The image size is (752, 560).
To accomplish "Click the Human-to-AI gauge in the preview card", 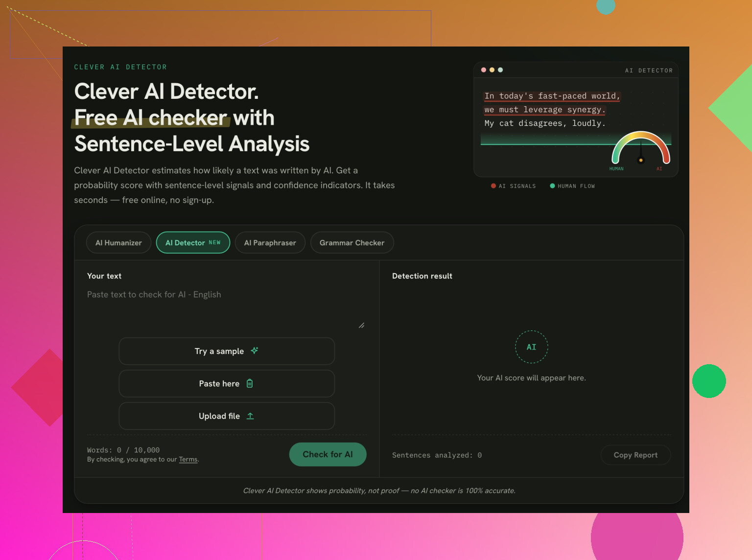I will [641, 148].
